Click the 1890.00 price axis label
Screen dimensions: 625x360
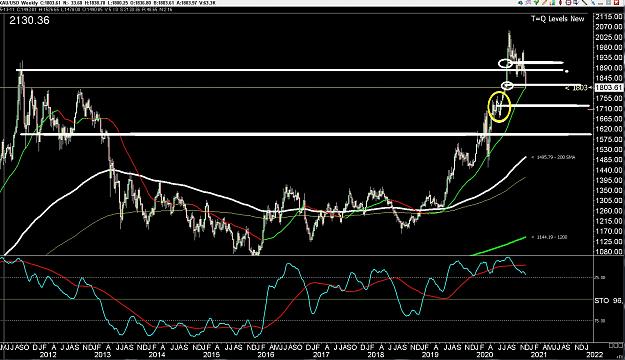[608, 68]
